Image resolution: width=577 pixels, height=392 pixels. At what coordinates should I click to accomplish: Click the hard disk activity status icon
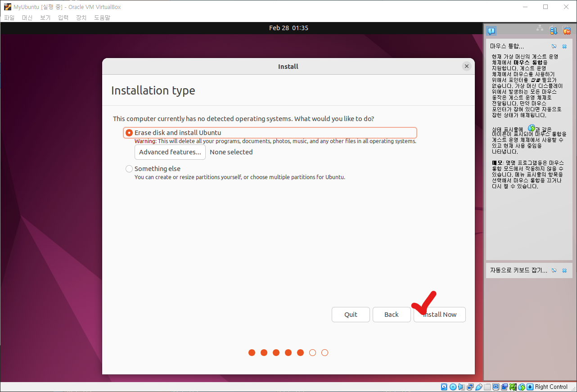444,387
